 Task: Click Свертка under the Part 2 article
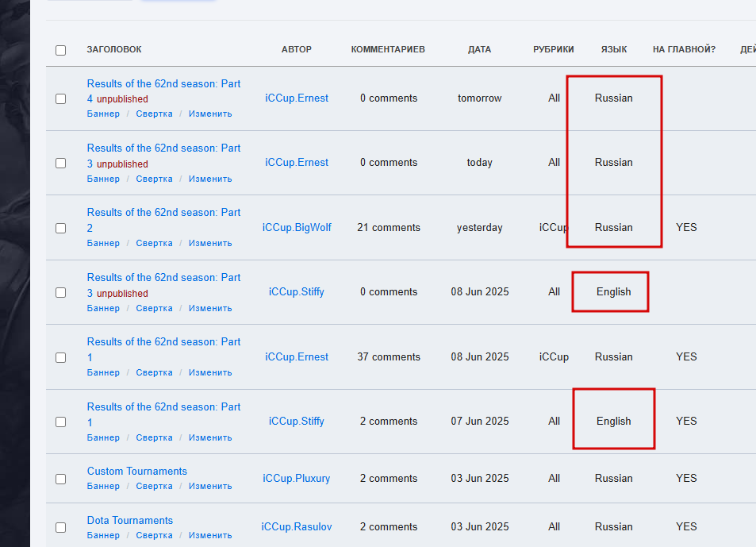(154, 243)
